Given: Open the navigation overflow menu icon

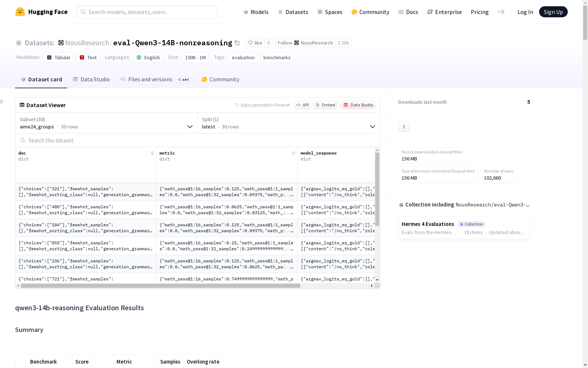Looking at the screenshot, I should [x=501, y=12].
